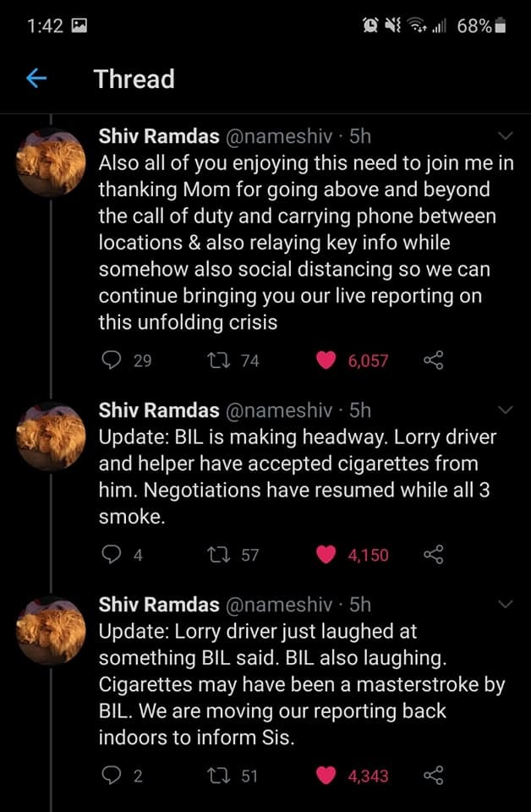
Task: Tap the battery indicator in status bar
Action: [x=500, y=26]
